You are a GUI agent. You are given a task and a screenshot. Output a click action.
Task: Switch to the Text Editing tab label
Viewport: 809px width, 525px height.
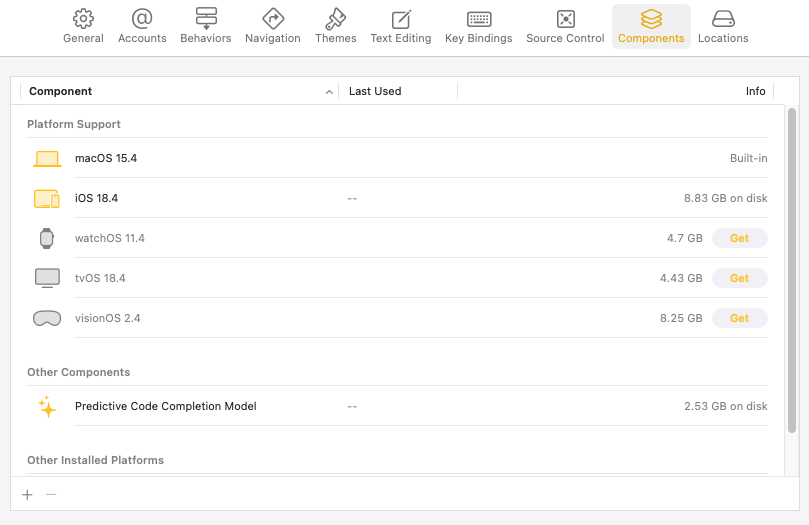[x=401, y=38]
